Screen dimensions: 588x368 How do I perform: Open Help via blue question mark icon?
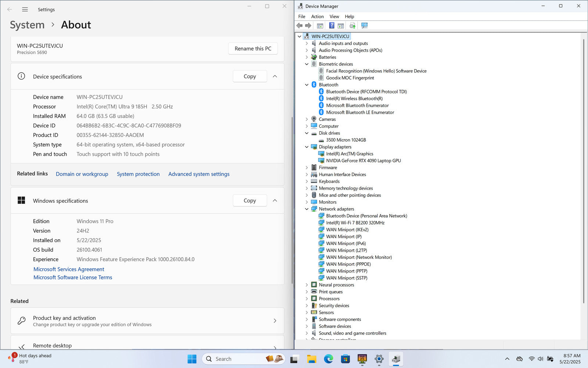331,25
